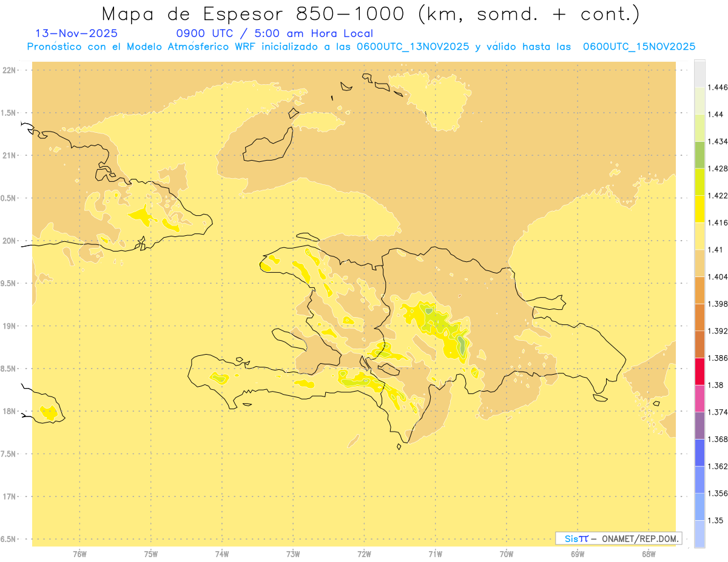Select the pink legend swatch between 1.374 and 1.38
This screenshot has height=562, width=728.
[699, 398]
